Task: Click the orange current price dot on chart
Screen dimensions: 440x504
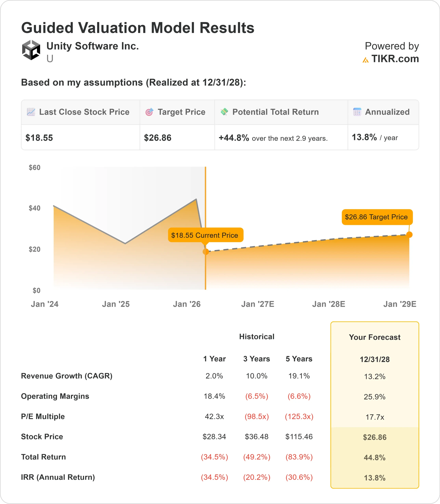Action: point(206,252)
